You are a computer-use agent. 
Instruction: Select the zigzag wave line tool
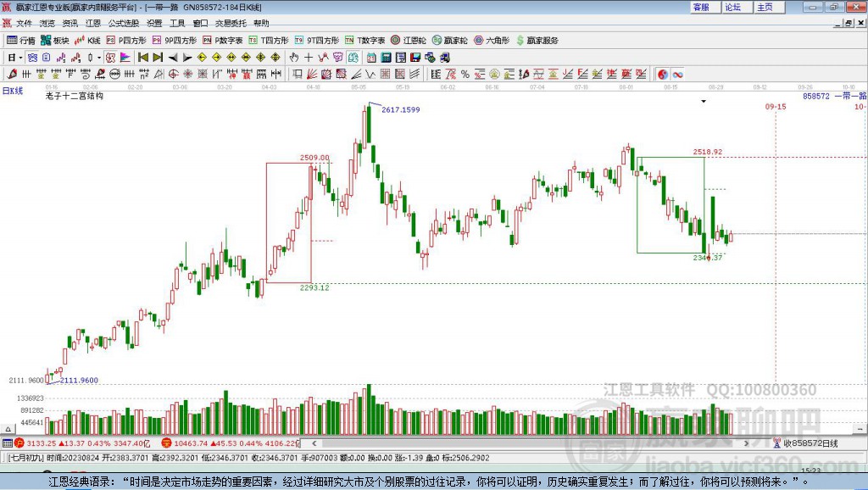coord(370,74)
